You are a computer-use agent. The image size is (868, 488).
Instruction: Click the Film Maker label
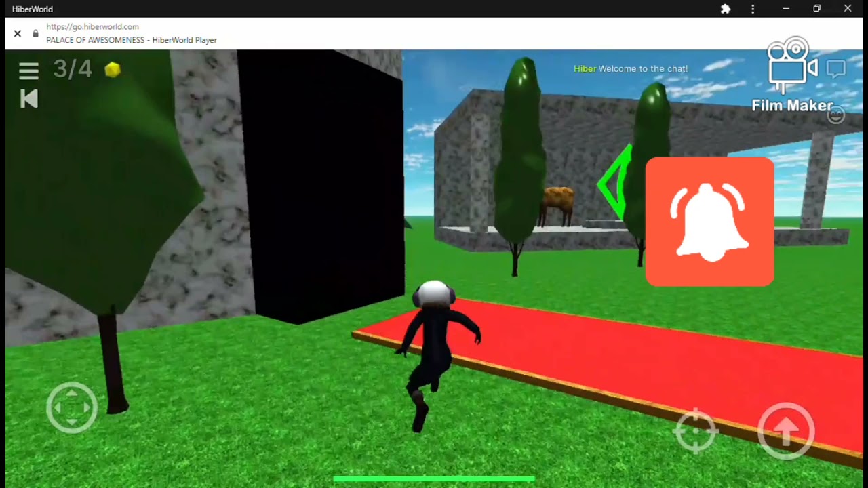[x=792, y=106]
